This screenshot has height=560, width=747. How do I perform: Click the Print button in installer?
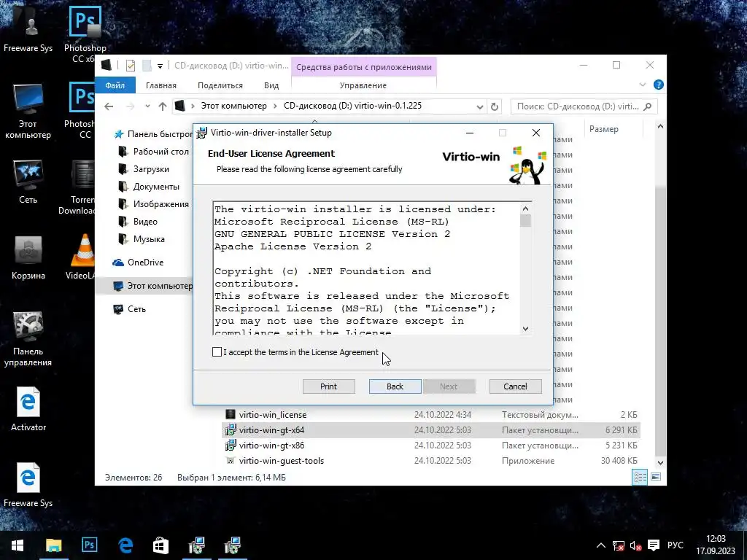[x=329, y=386]
